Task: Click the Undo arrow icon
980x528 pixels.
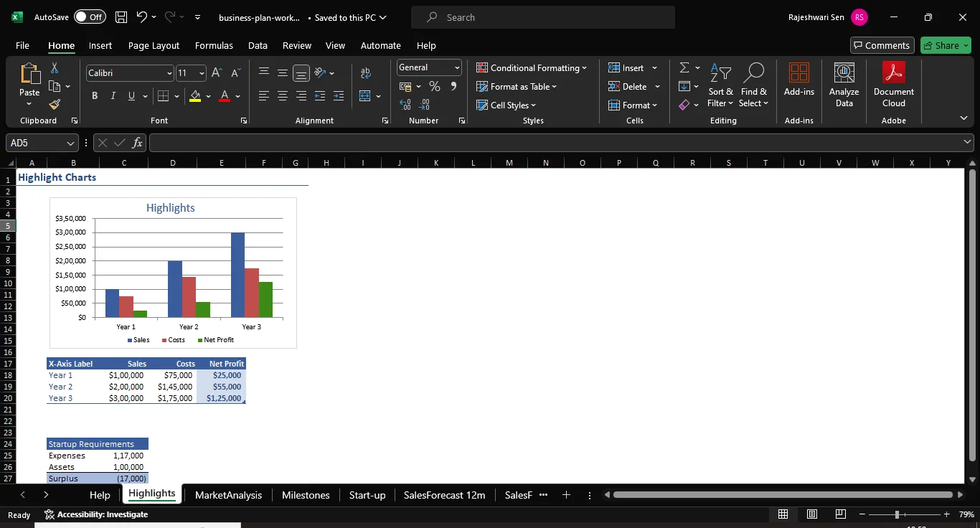Action: 142,17
